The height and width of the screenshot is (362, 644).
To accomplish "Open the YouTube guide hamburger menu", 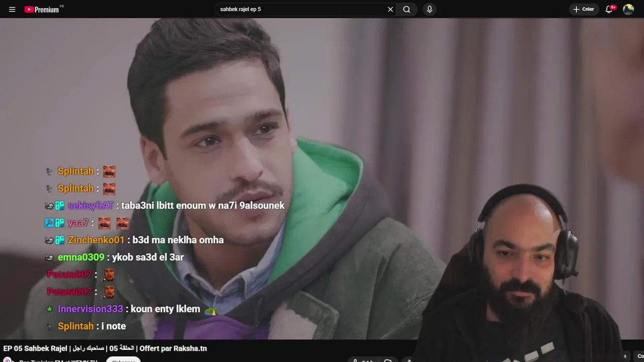I will 12,9.
